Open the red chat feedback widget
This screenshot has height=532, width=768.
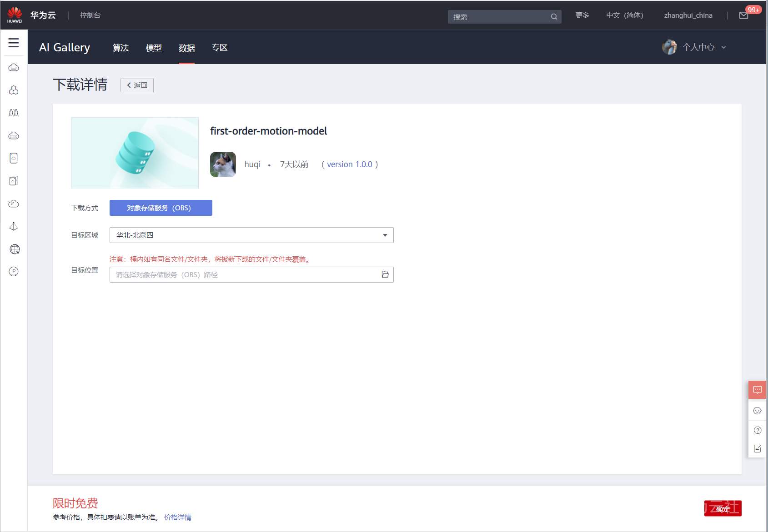[758, 390]
